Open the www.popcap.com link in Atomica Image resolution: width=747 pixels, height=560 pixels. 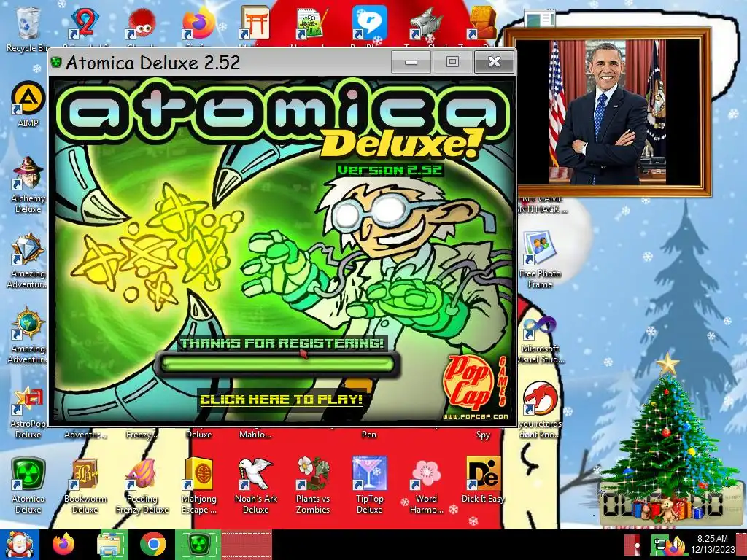[x=475, y=416]
